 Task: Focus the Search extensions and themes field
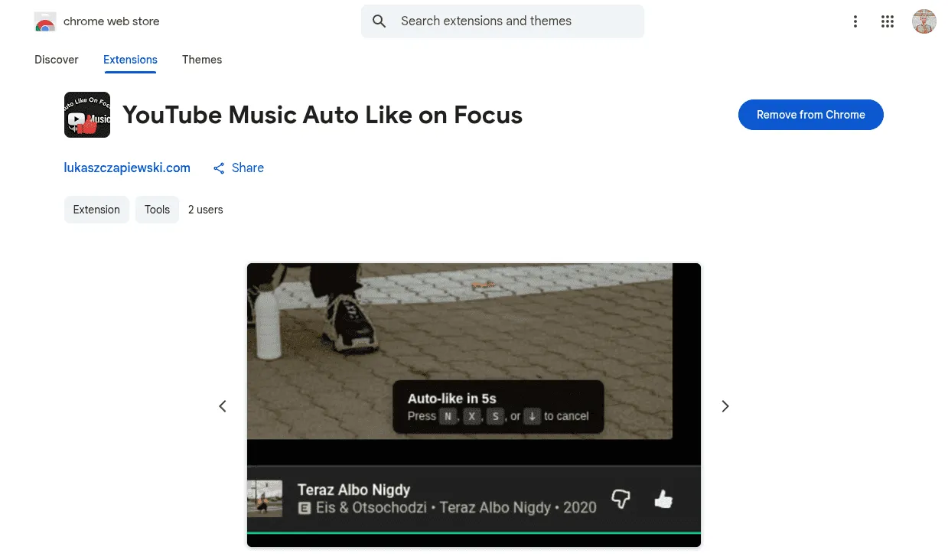pos(503,21)
